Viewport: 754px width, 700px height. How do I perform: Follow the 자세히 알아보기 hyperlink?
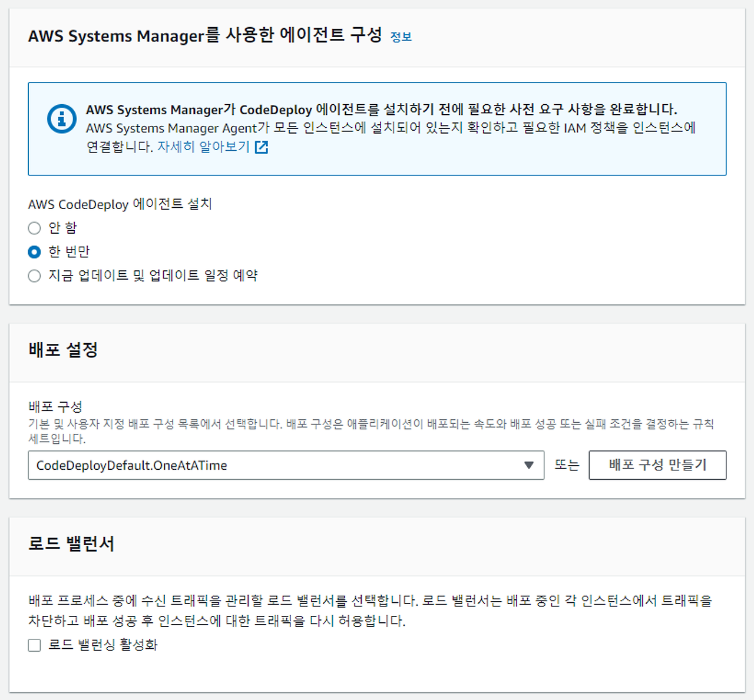[203, 147]
